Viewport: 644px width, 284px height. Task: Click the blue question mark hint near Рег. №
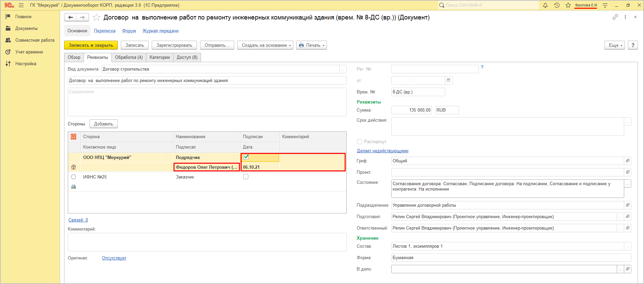482,67
